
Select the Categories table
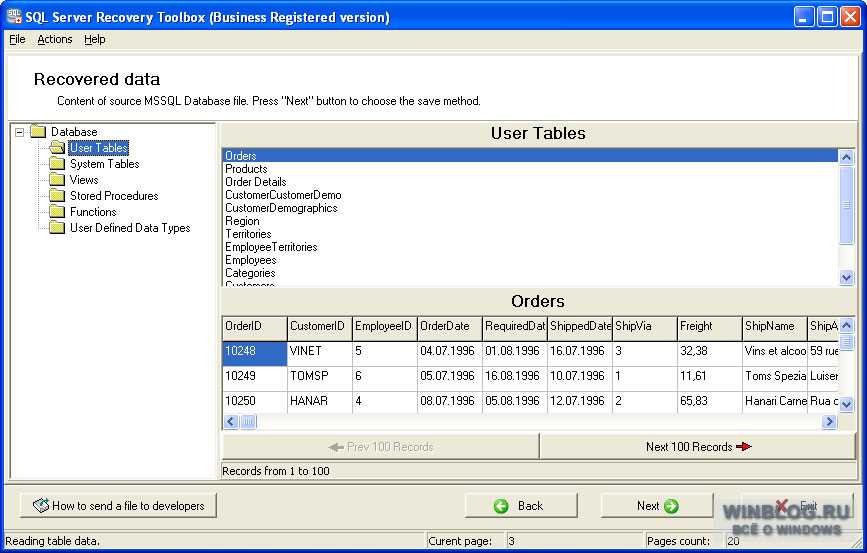(x=530, y=273)
